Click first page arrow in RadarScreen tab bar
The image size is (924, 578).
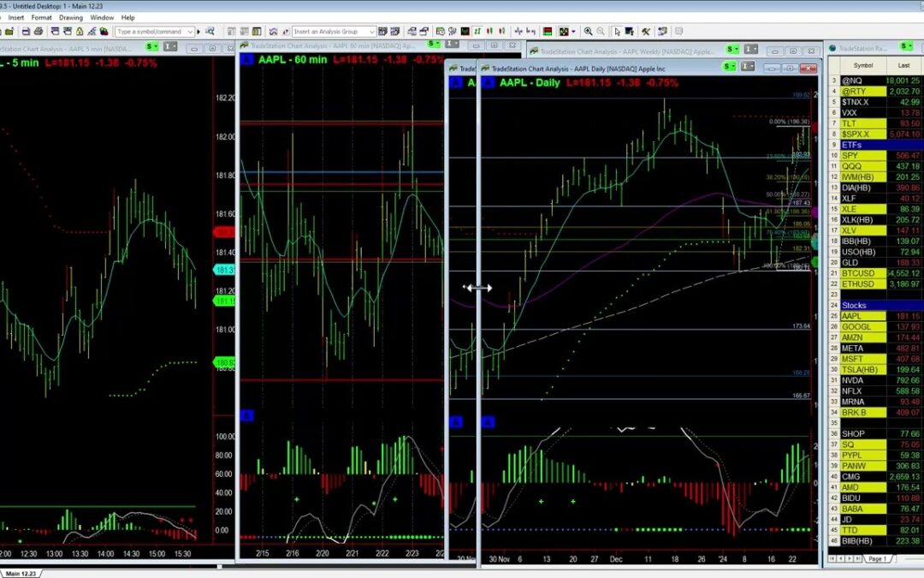[832, 558]
